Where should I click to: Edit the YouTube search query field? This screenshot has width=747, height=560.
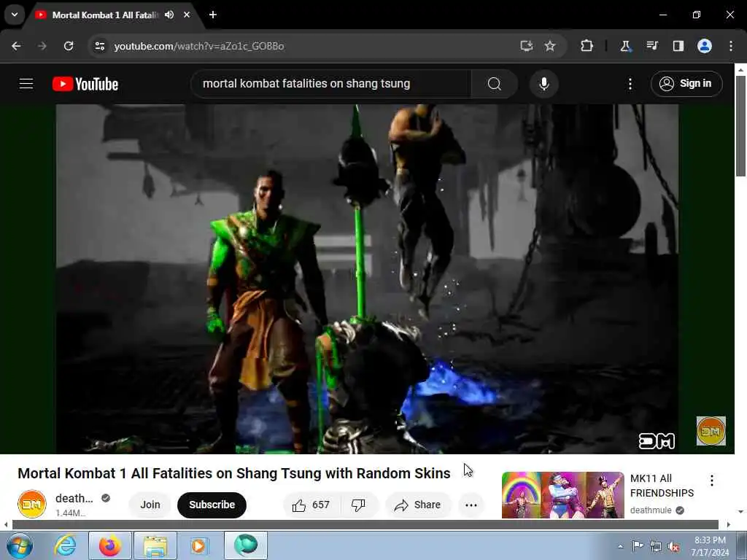(330, 84)
